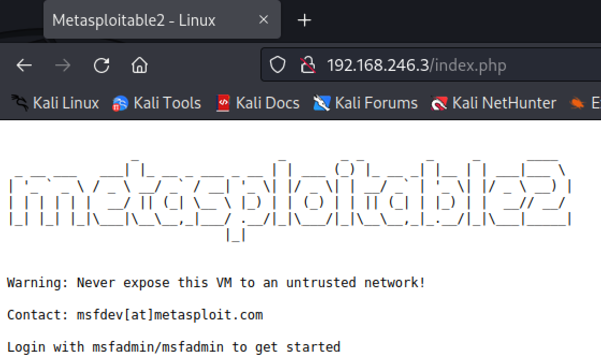This screenshot has width=601, height=364.
Task: Reload the current page
Action: 102,65
